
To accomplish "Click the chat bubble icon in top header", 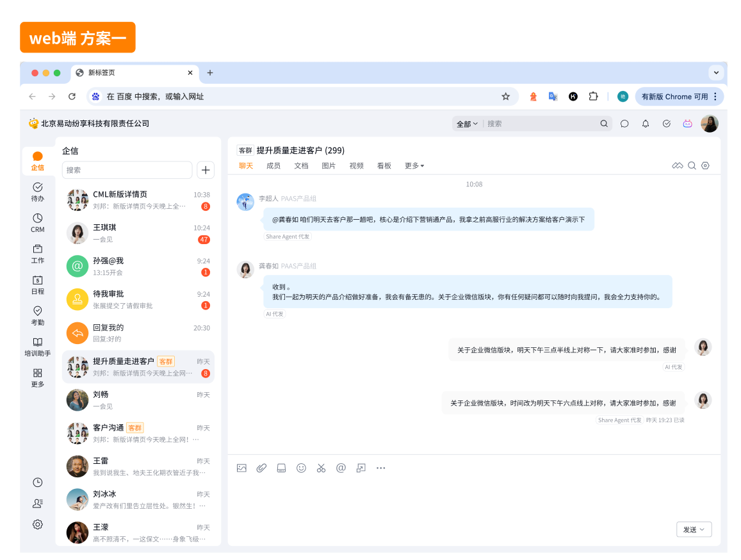I will click(624, 124).
